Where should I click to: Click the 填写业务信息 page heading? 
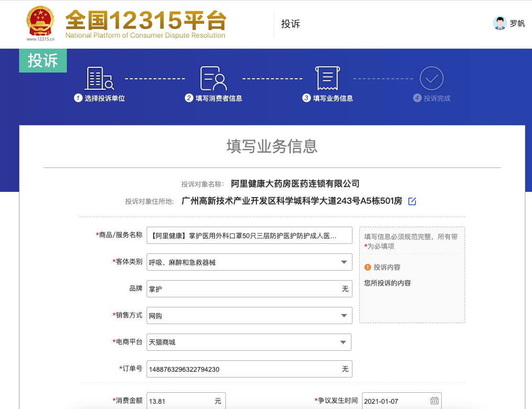[272, 147]
